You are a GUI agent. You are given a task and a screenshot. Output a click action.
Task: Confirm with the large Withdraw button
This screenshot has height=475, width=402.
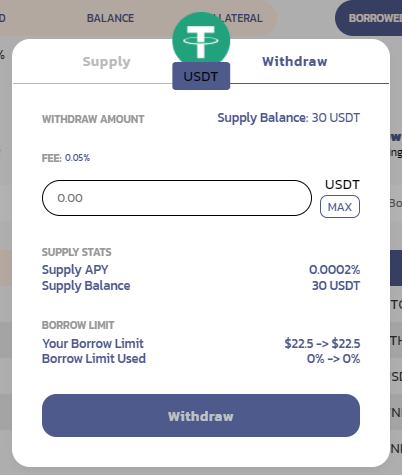pyautogui.click(x=201, y=416)
